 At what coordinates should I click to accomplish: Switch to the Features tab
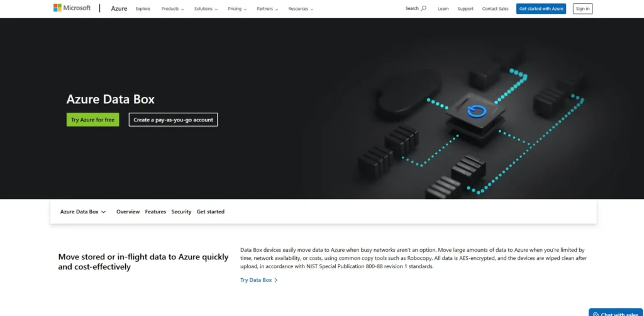point(155,212)
